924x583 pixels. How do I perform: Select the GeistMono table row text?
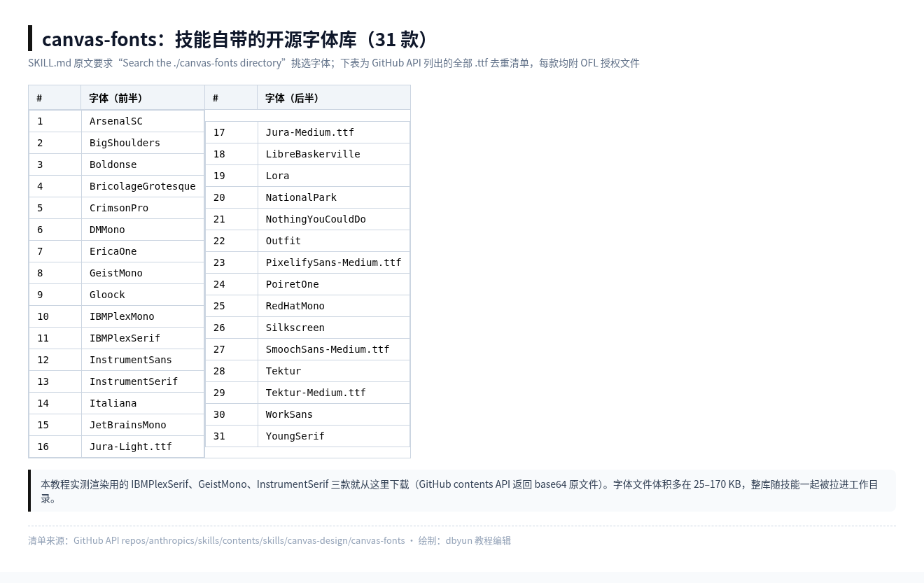tap(143, 273)
